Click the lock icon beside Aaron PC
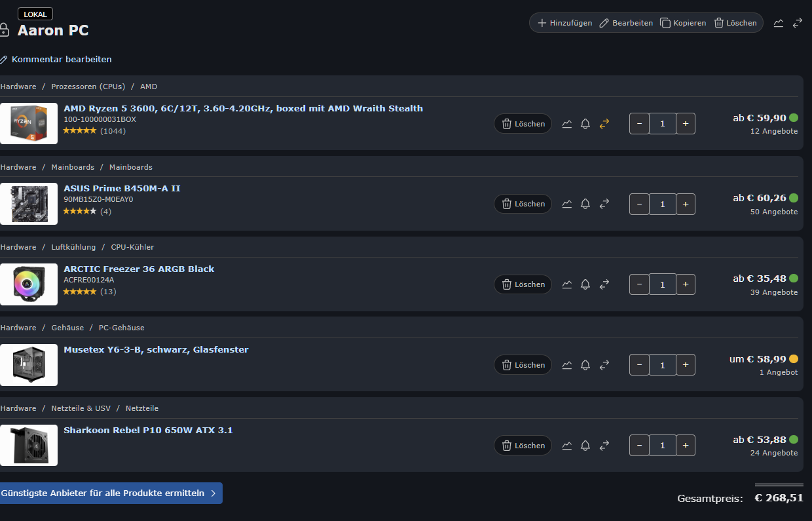This screenshot has height=521, width=812. pos(4,30)
